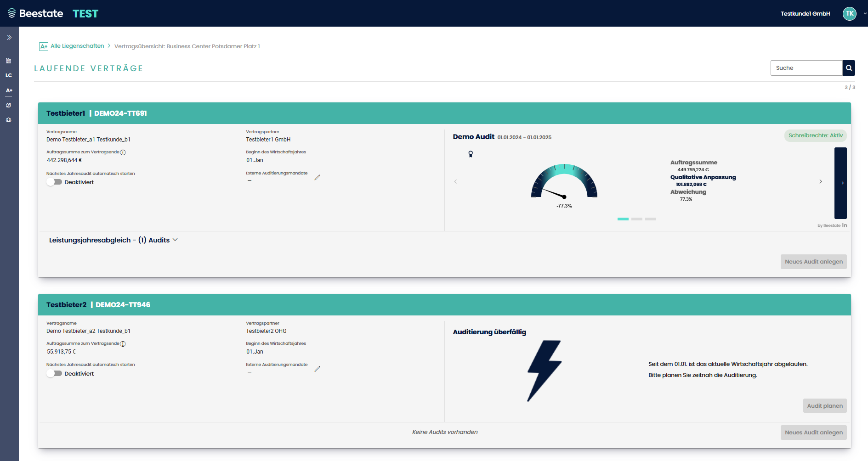The width and height of the screenshot is (868, 461).
Task: Select the second carousel indicator bar
Action: coord(636,219)
